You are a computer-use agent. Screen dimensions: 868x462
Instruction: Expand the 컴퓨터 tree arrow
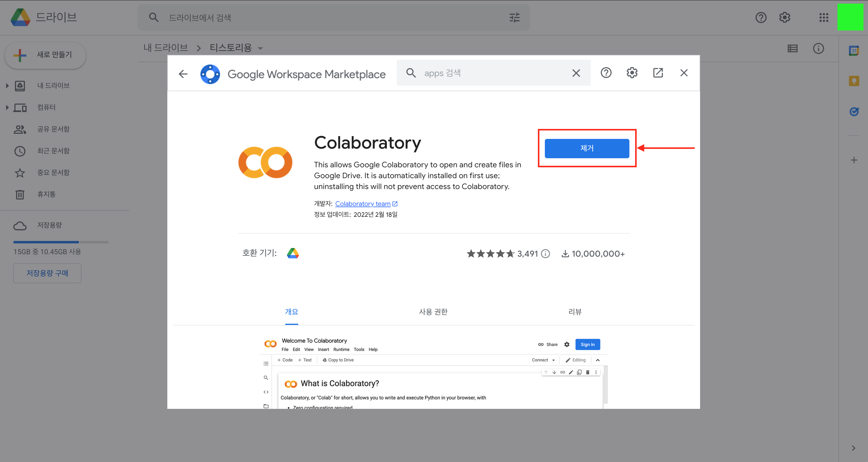pyautogui.click(x=7, y=107)
